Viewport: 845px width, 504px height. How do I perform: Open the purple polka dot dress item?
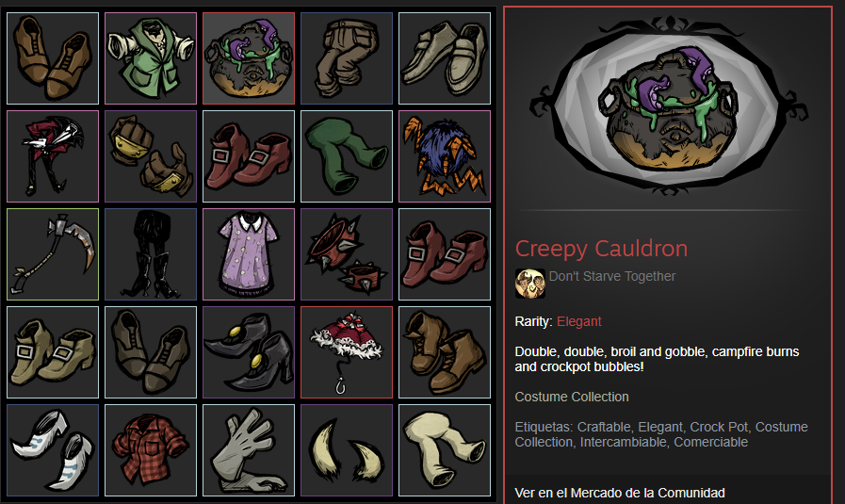(x=249, y=254)
